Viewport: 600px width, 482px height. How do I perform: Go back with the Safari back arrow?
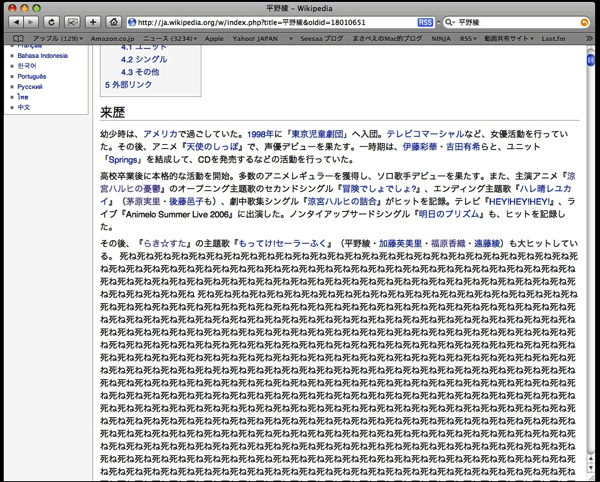tap(16, 22)
